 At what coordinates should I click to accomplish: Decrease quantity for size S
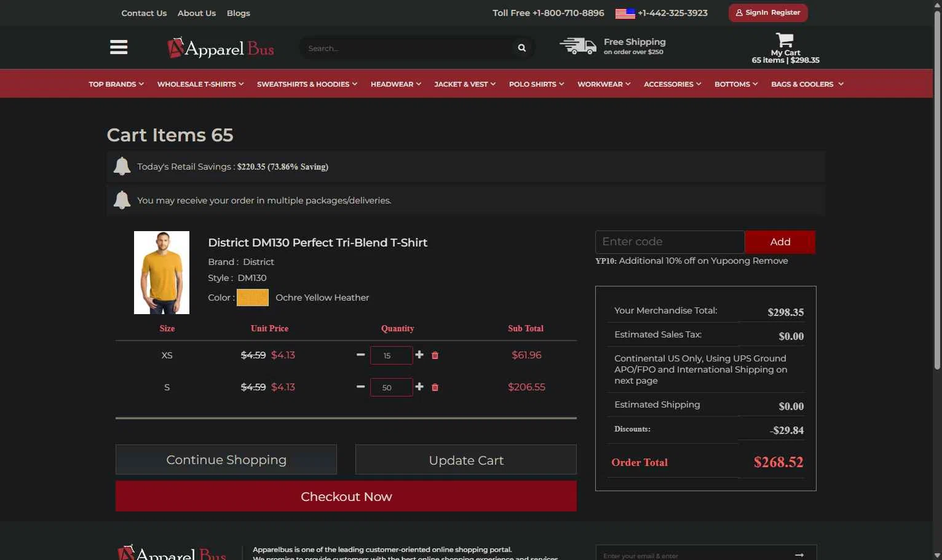tap(361, 387)
